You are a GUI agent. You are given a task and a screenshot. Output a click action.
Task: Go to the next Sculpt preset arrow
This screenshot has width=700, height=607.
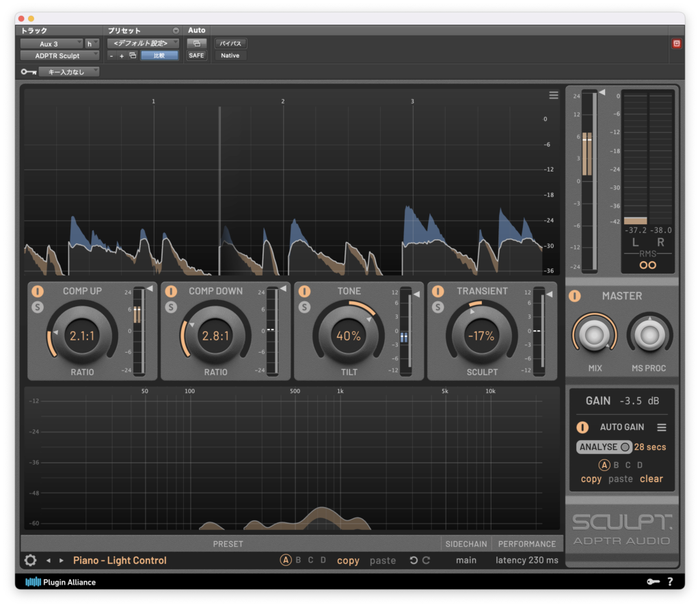[x=62, y=561]
